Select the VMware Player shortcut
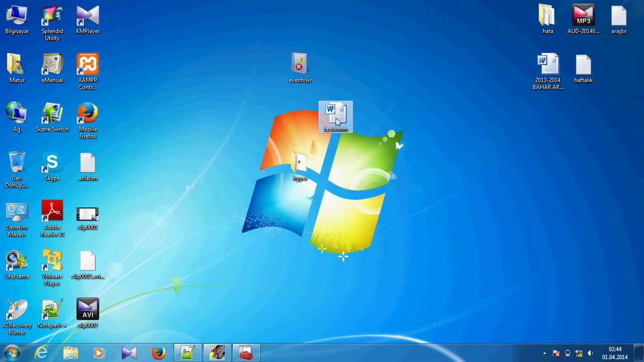644x362 pixels. (52, 268)
